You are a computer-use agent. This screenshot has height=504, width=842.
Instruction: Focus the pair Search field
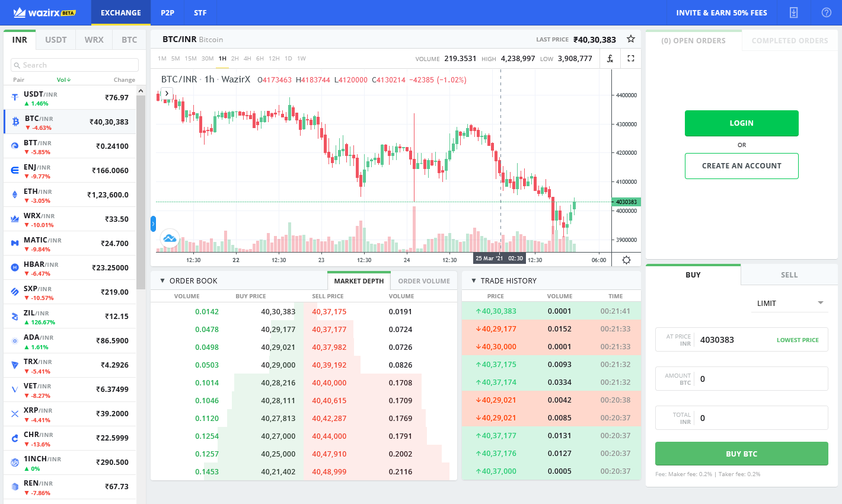tap(75, 65)
